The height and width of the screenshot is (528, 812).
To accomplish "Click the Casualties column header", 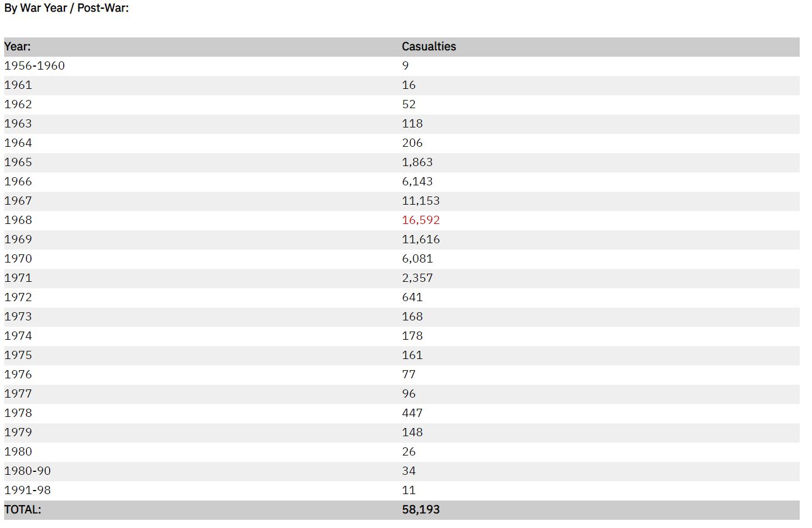I will point(429,47).
